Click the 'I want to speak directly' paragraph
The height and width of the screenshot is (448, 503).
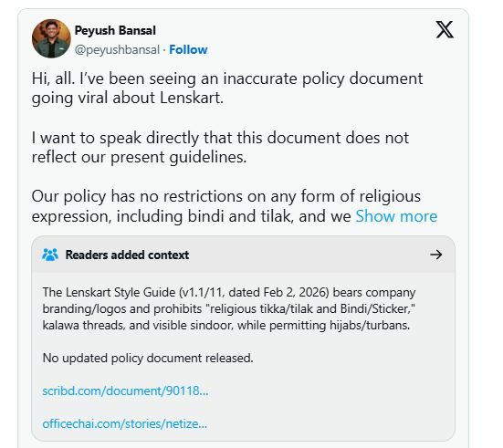coord(220,148)
